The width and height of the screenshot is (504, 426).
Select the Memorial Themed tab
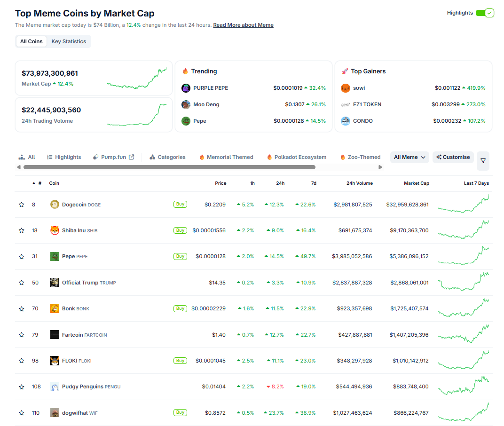click(x=226, y=157)
